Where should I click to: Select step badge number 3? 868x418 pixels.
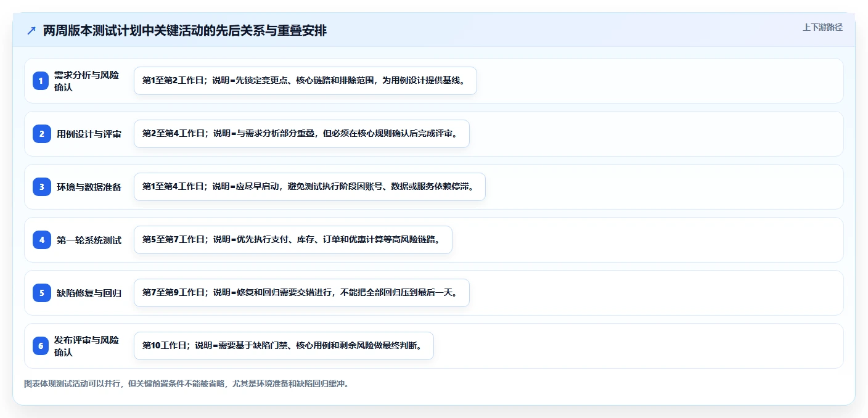41,187
